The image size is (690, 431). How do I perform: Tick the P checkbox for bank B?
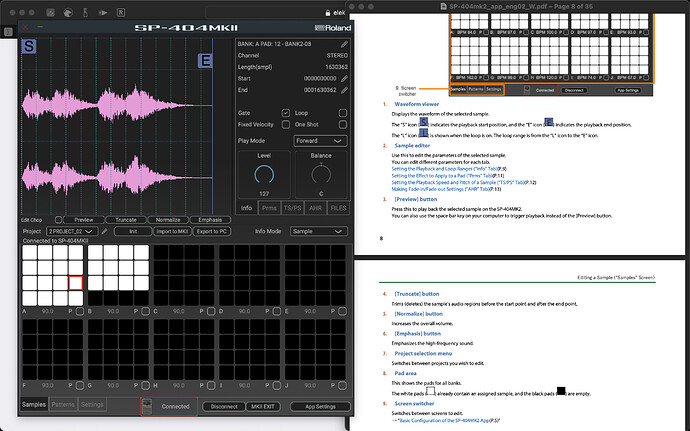tap(145, 311)
